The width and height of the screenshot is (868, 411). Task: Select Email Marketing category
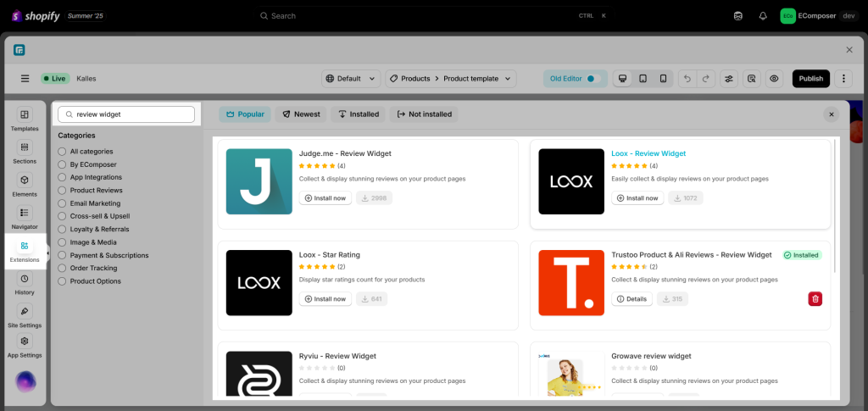click(62, 203)
